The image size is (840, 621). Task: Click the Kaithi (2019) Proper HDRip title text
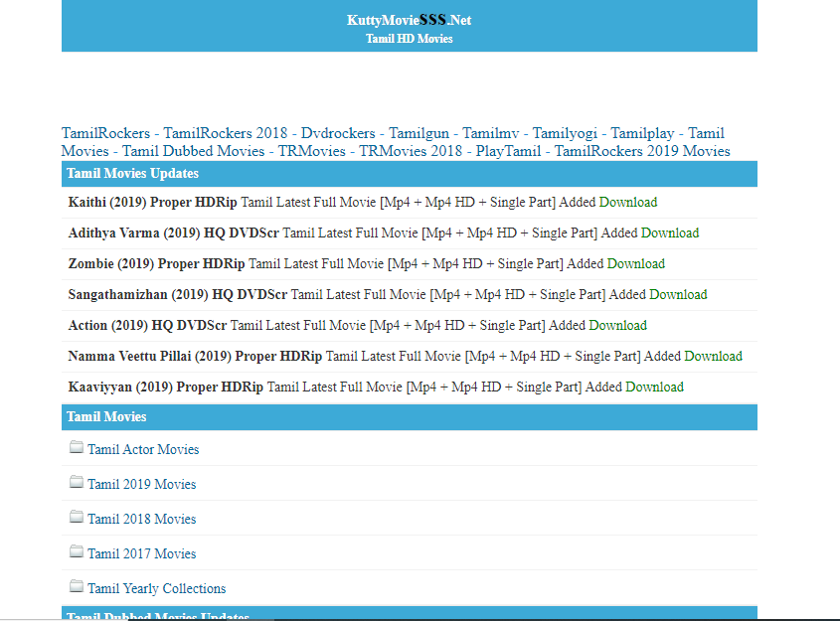152,203
